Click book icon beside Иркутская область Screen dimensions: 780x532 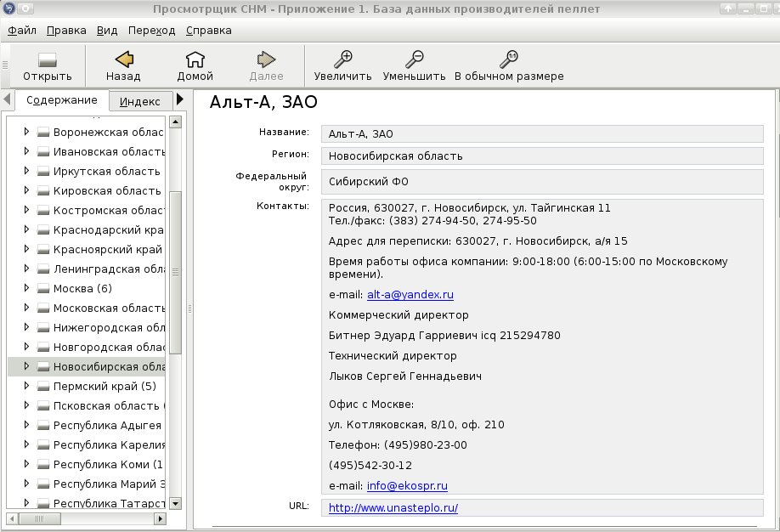pyautogui.click(x=44, y=171)
